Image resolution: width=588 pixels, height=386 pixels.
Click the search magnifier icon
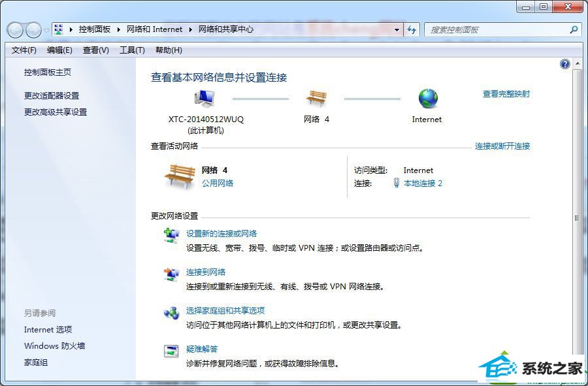click(574, 29)
